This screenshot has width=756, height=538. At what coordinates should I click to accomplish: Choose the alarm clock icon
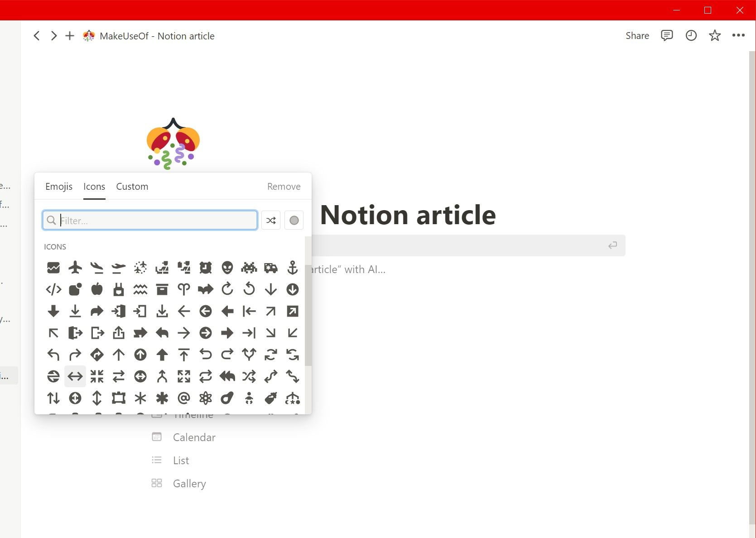pos(206,268)
